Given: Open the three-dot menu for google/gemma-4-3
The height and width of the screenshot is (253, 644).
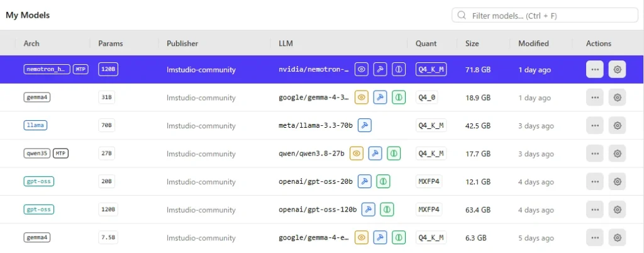Looking at the screenshot, I should tap(595, 98).
